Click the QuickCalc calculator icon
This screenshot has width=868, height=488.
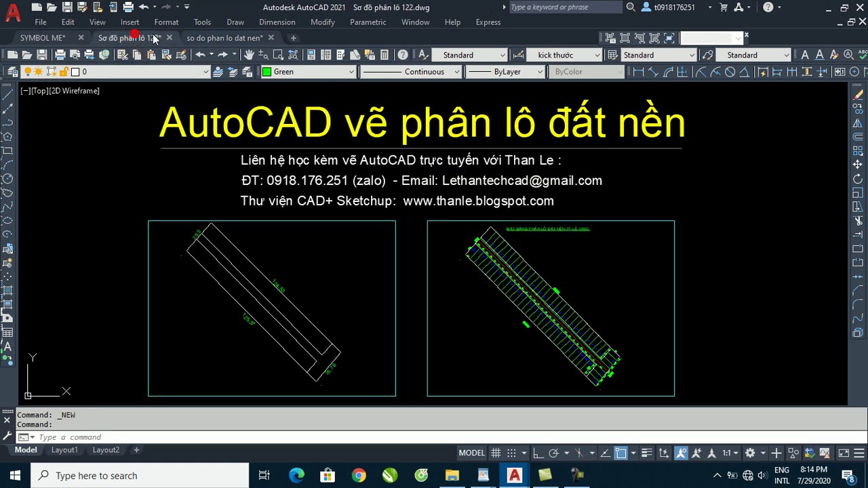point(384,55)
